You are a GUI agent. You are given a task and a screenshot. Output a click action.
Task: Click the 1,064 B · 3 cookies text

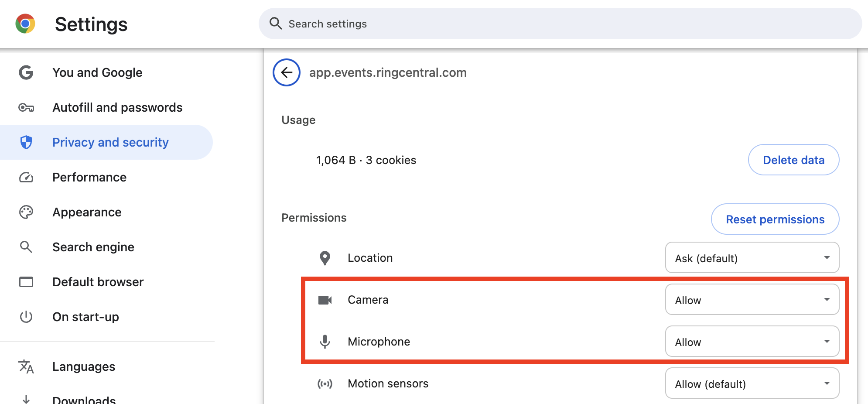366,160
